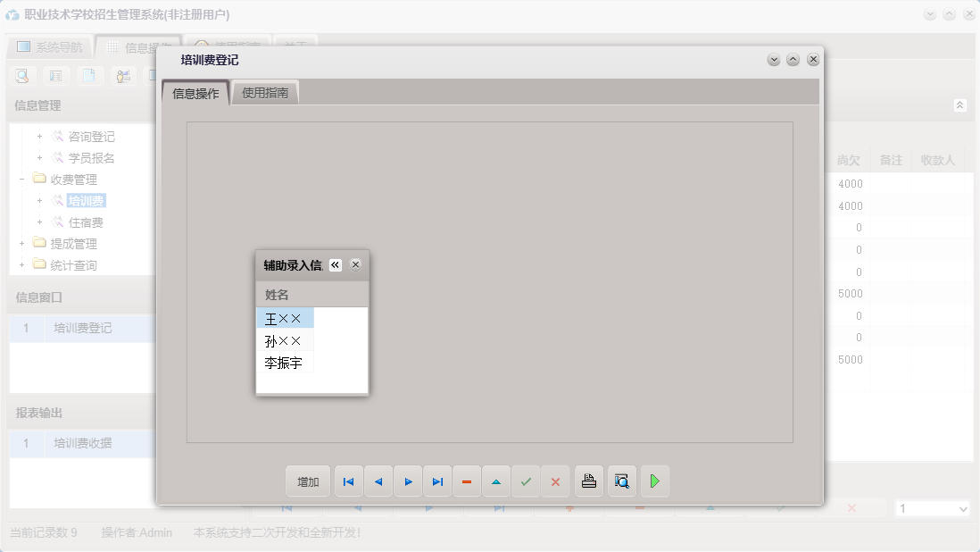Open print preview magnifier icon
The height and width of the screenshot is (552, 980).
click(622, 481)
